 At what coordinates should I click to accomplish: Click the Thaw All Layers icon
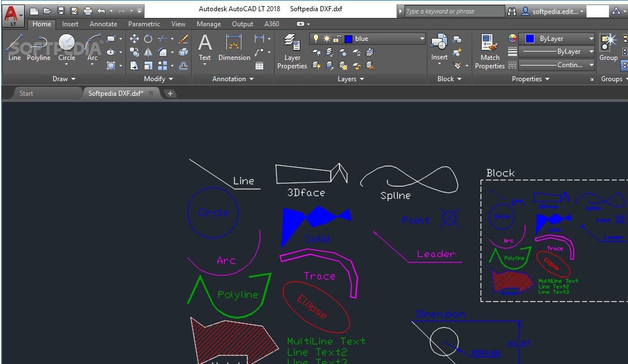[x=343, y=66]
